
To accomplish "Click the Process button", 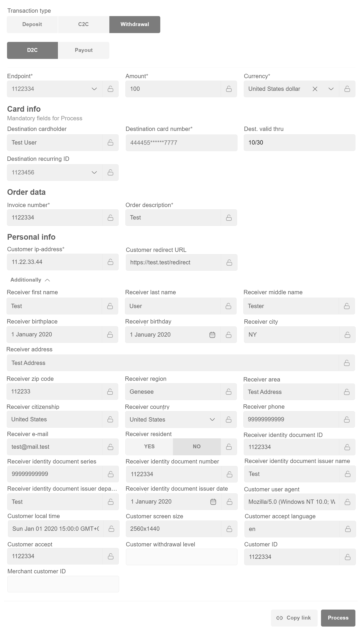I will [338, 618].
